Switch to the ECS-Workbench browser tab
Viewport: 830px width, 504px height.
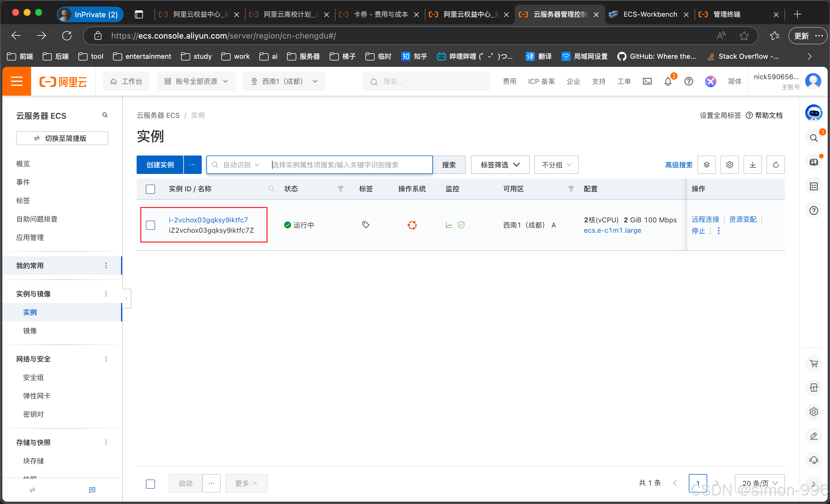click(x=649, y=14)
